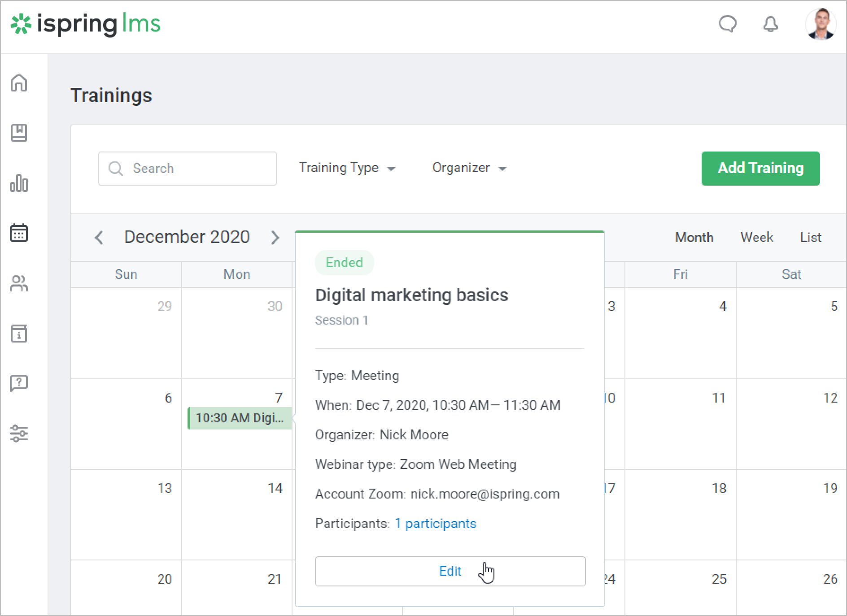Open the user profile avatar

821,24
